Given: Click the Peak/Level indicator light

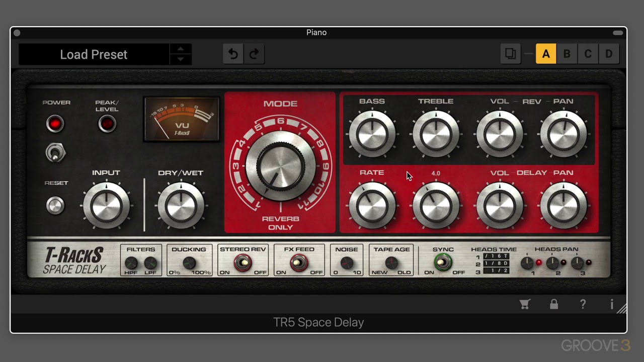Looking at the screenshot, I should (107, 124).
